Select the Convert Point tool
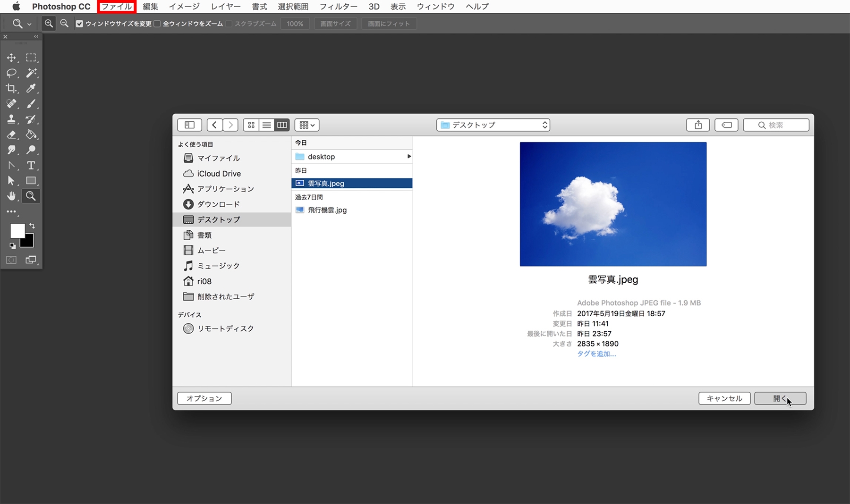850x504 pixels. (x=11, y=166)
